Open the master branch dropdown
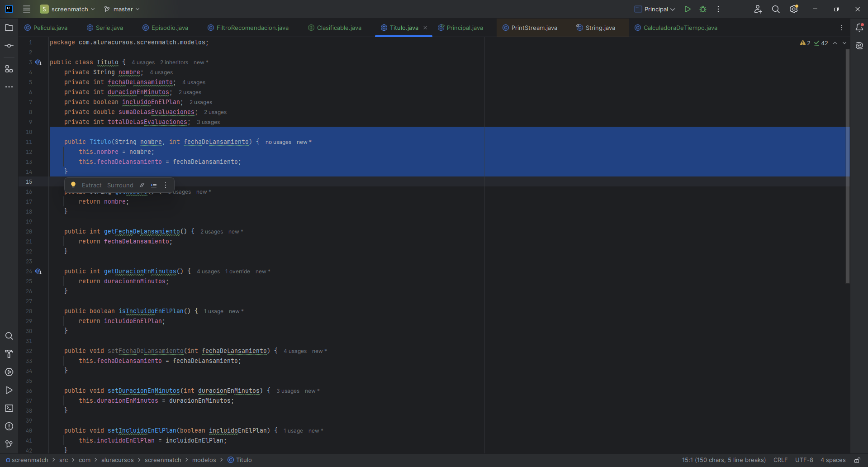The width and height of the screenshot is (868, 467). (x=122, y=9)
